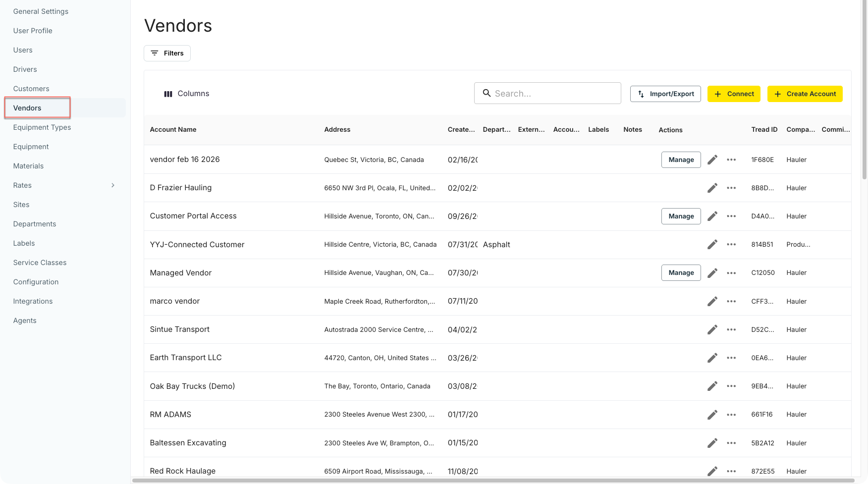Open the Filters panel
The height and width of the screenshot is (484, 868).
(167, 53)
